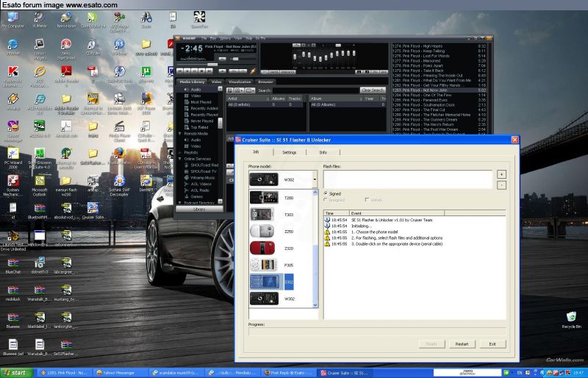The width and height of the screenshot is (588, 378).
Task: Click Winamp stop button
Action: 201,71
